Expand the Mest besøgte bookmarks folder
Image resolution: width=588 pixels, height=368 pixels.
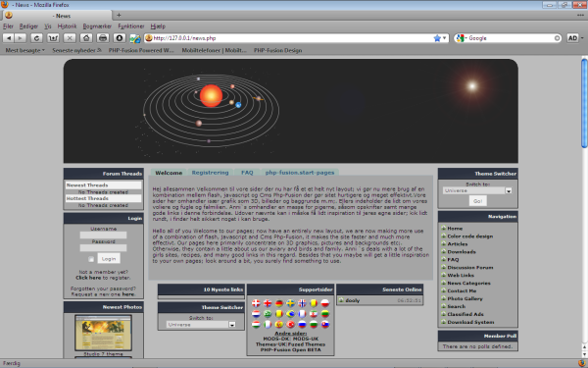(x=24, y=50)
